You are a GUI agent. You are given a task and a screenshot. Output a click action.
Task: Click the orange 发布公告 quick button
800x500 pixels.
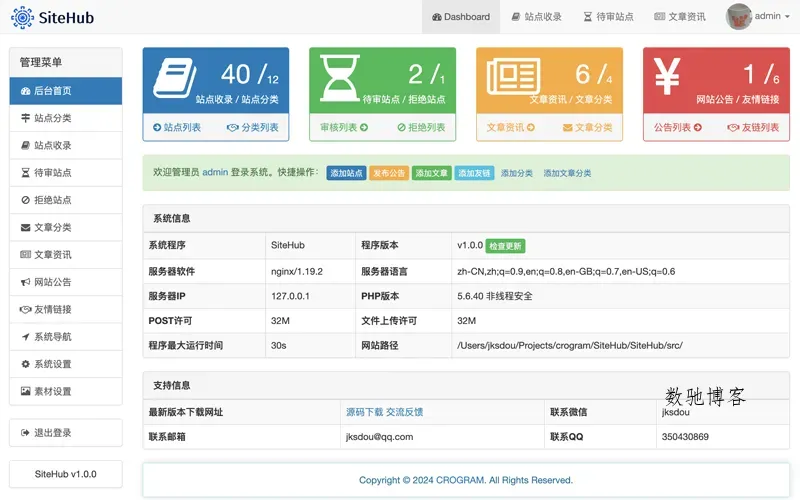(x=389, y=173)
